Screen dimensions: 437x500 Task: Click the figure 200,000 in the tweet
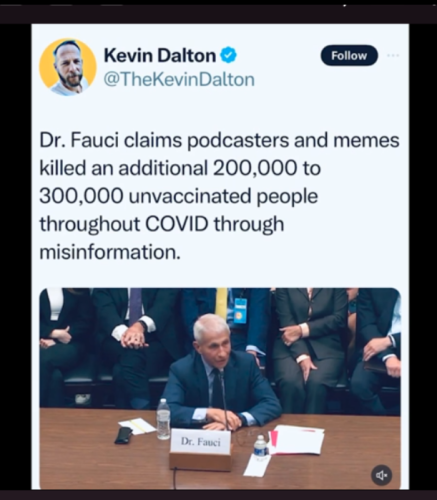tap(253, 168)
